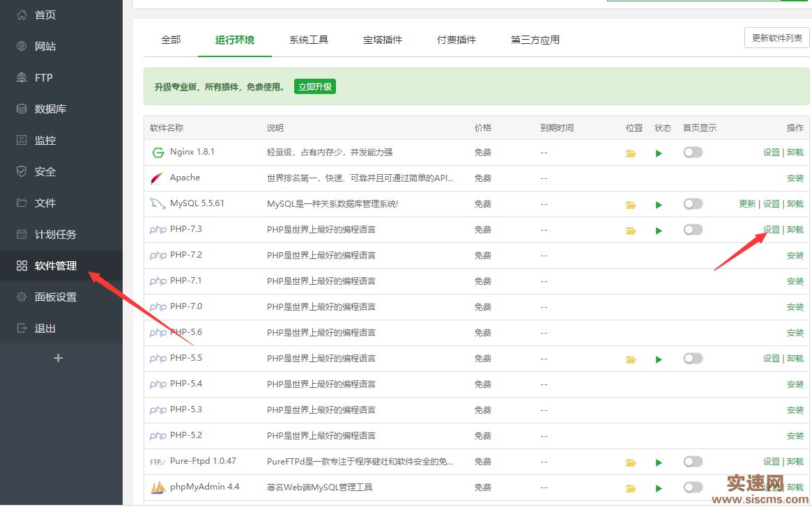Click the Pure-Ftpd play status icon
Image resolution: width=812 pixels, height=507 pixels.
pos(659,462)
